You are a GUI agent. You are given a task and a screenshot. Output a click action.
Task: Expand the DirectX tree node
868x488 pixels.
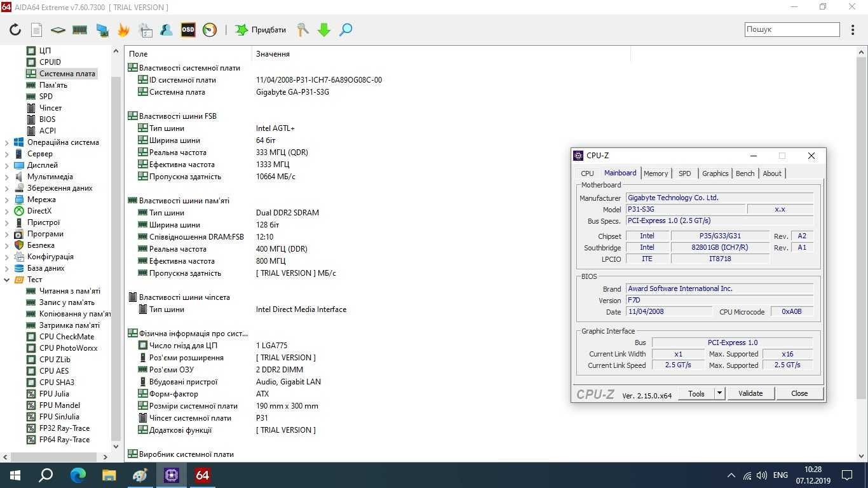pyautogui.click(x=7, y=211)
